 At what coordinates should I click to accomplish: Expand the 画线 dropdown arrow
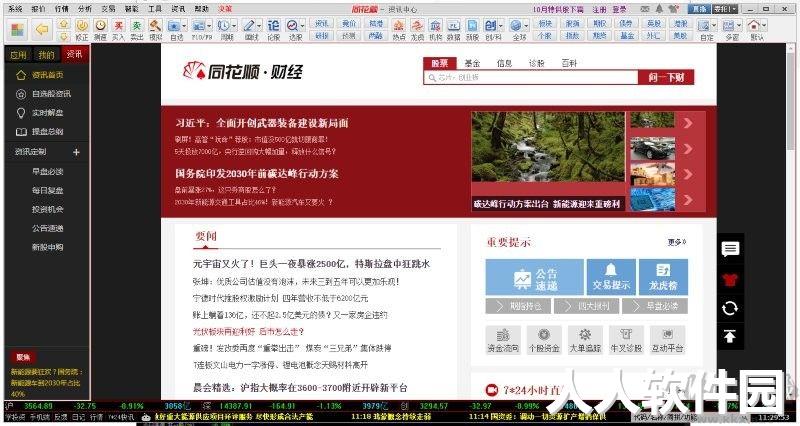pyautogui.click(x=259, y=25)
